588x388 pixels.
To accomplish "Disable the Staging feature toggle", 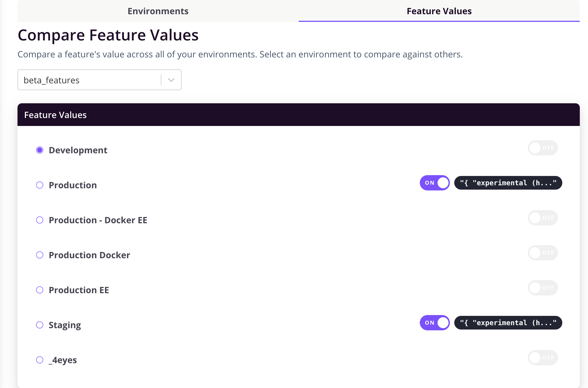I will pyautogui.click(x=435, y=323).
